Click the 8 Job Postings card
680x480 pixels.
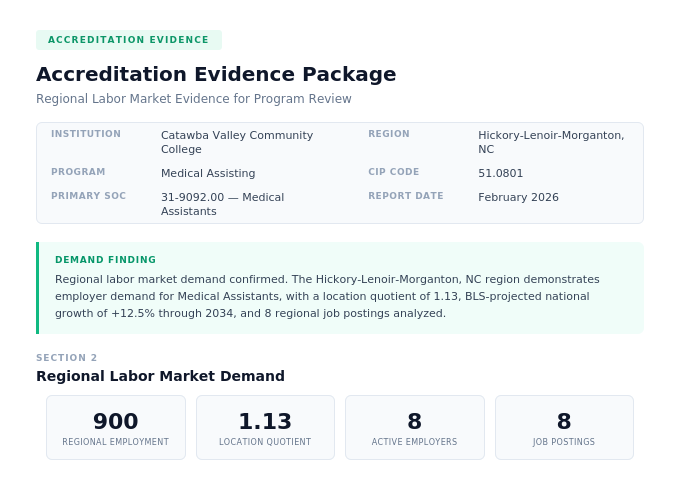tap(564, 427)
